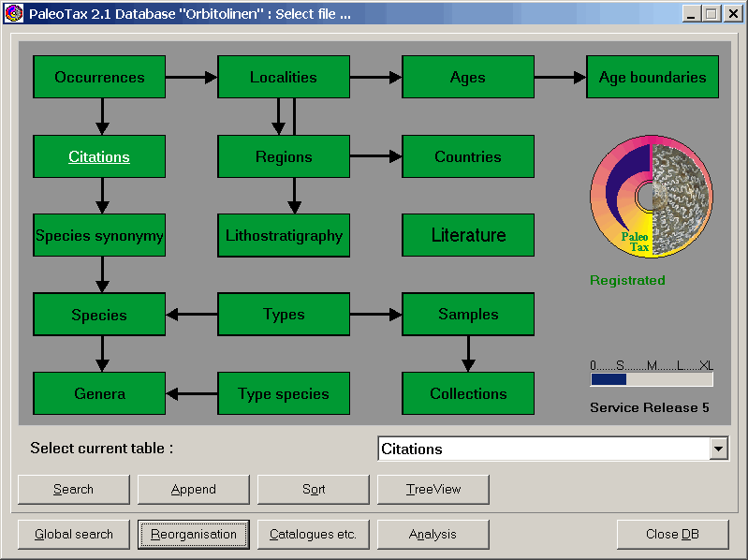Choose the Lithostratigraphy table

[284, 236]
